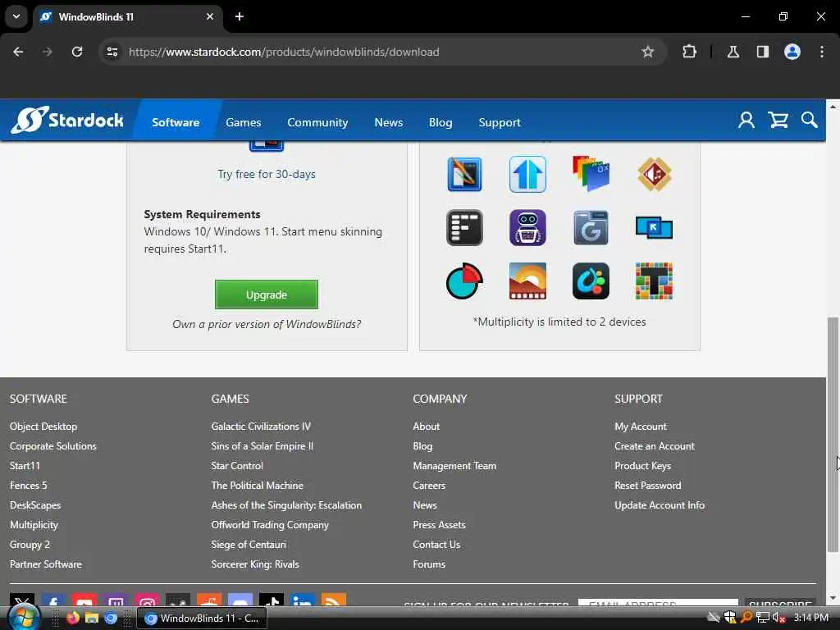This screenshot has height=630, width=840.
Task: Click the purple robot product icon
Action: click(527, 228)
